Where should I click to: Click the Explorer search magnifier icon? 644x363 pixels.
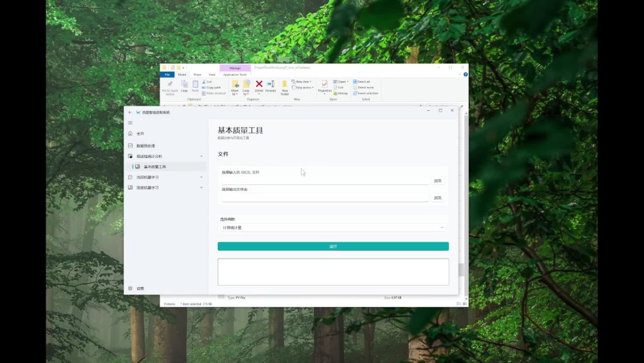click(x=462, y=106)
